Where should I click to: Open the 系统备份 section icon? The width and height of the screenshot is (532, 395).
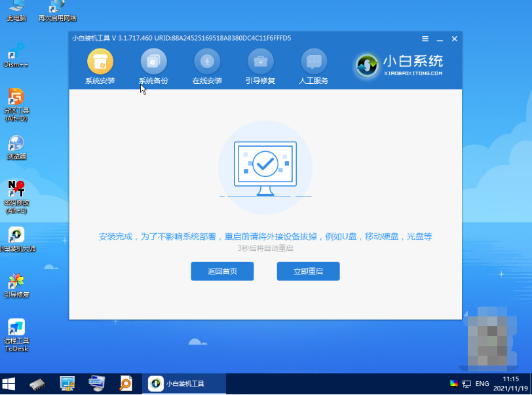coord(154,62)
